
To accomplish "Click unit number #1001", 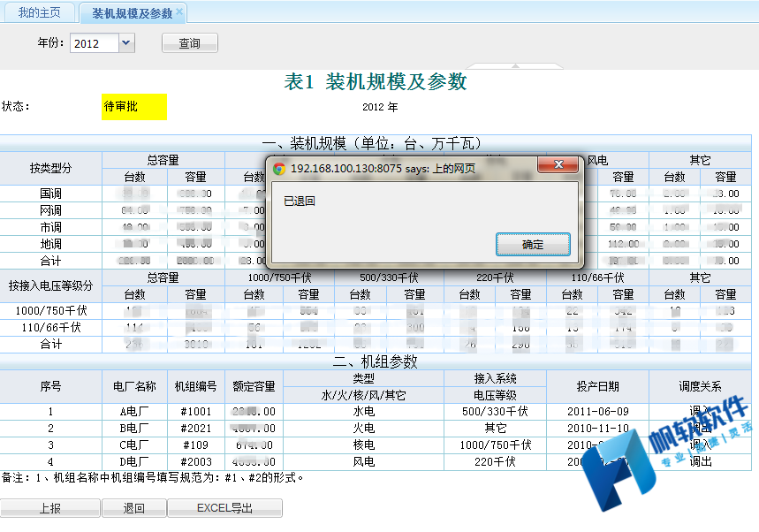I will click(x=196, y=412).
